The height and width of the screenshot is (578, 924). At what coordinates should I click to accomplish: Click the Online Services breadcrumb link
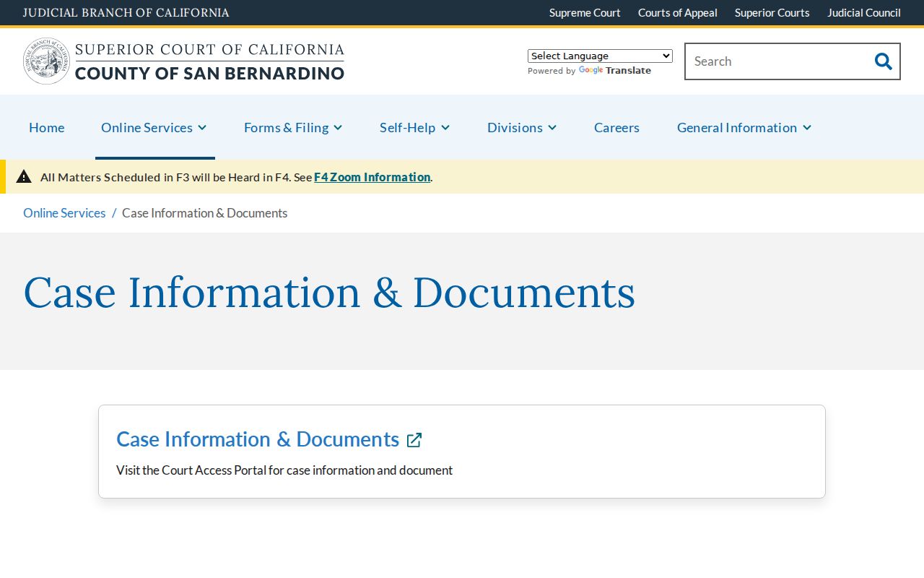pos(64,213)
